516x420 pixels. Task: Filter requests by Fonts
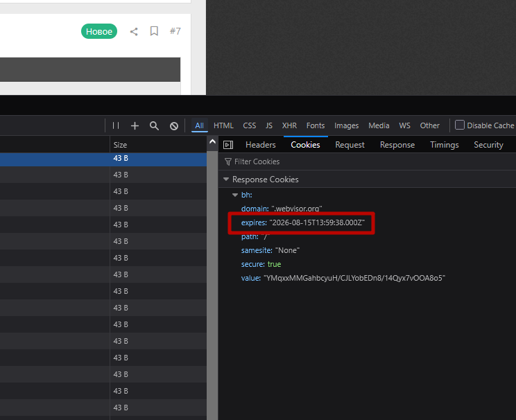click(316, 125)
